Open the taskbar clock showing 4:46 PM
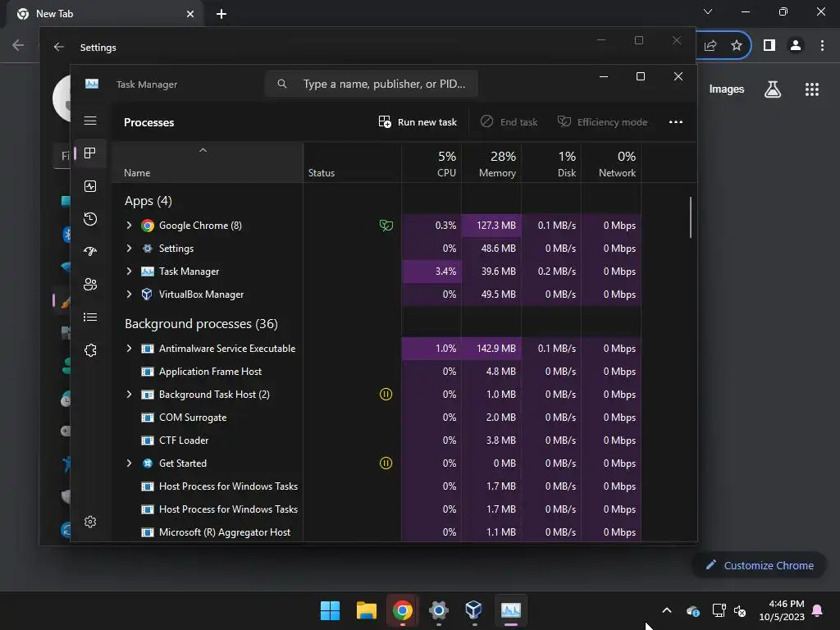The image size is (840, 630). (782, 610)
